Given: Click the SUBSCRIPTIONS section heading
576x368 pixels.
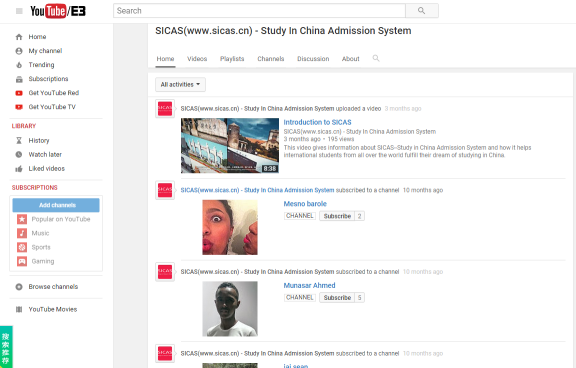Looking at the screenshot, I should click(x=35, y=188).
